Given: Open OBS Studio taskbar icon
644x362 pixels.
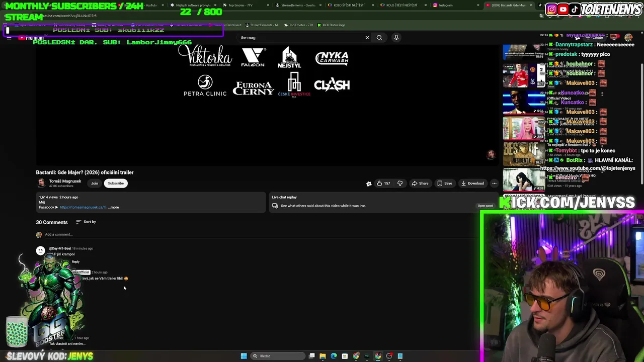Looking at the screenshot, I should 389,356.
